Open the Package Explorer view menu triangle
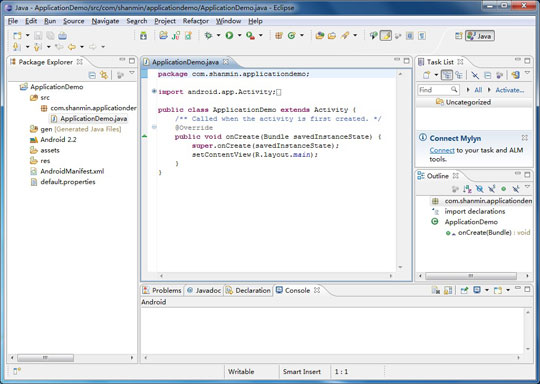 point(132,73)
